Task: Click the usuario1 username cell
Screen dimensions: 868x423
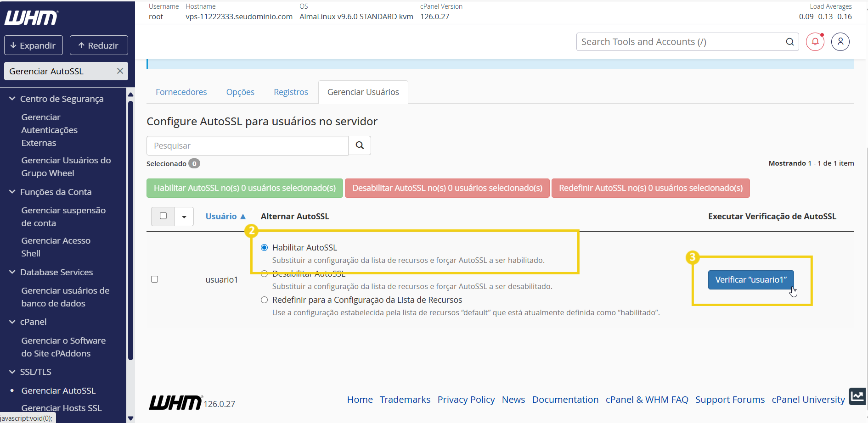Action: pyautogui.click(x=222, y=279)
